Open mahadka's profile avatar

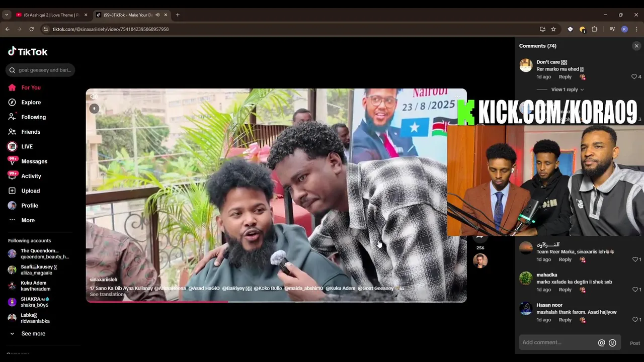(x=526, y=278)
